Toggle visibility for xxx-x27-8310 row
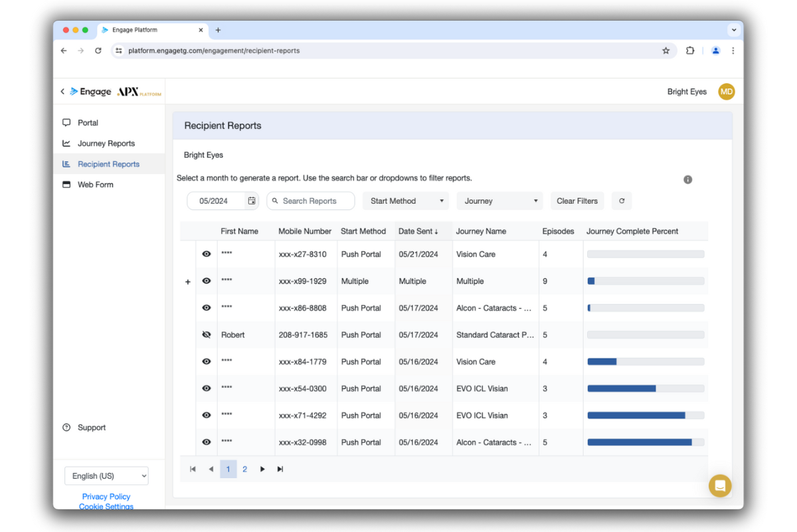797x532 pixels. click(207, 254)
